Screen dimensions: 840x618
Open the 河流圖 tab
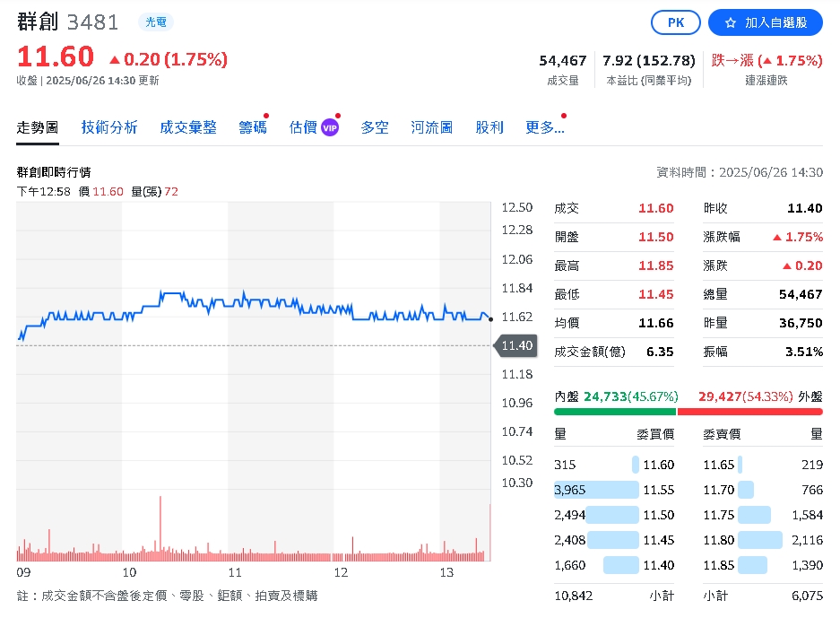pos(431,127)
